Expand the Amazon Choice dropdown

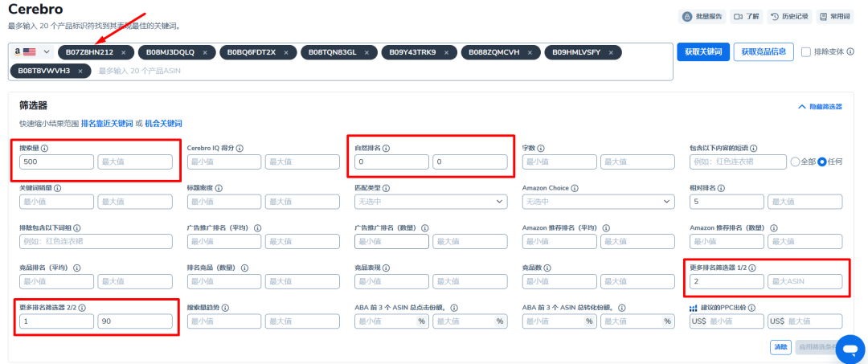click(597, 201)
